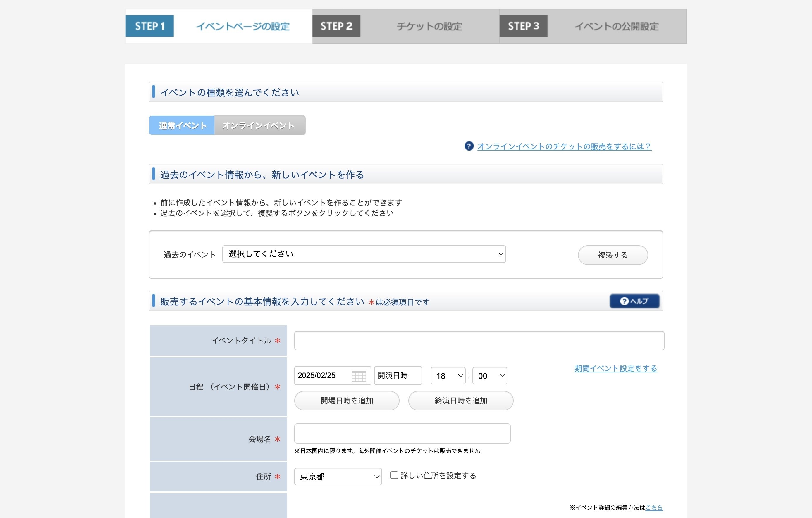Click the 終演日時を追加 button
Image resolution: width=812 pixels, height=518 pixels.
coord(460,400)
